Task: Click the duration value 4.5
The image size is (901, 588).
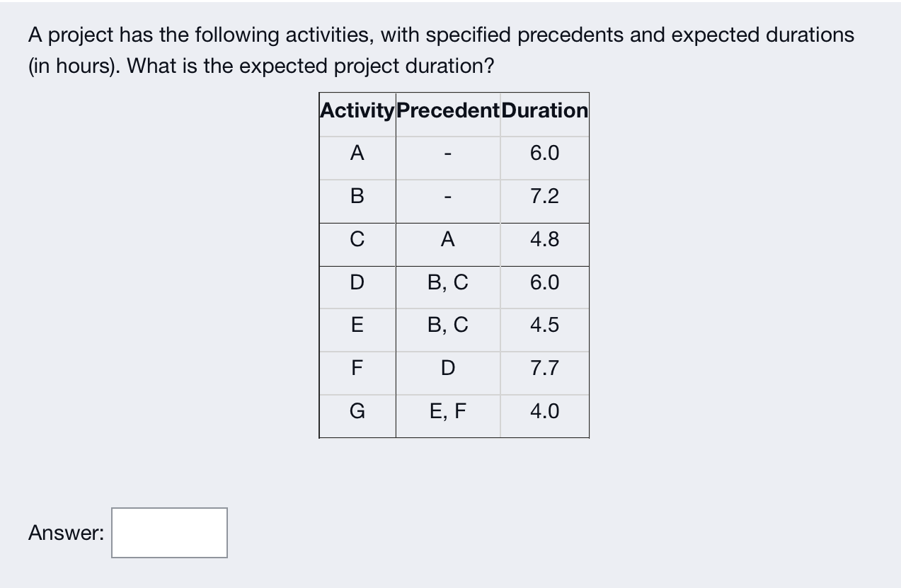Action: [x=544, y=325]
